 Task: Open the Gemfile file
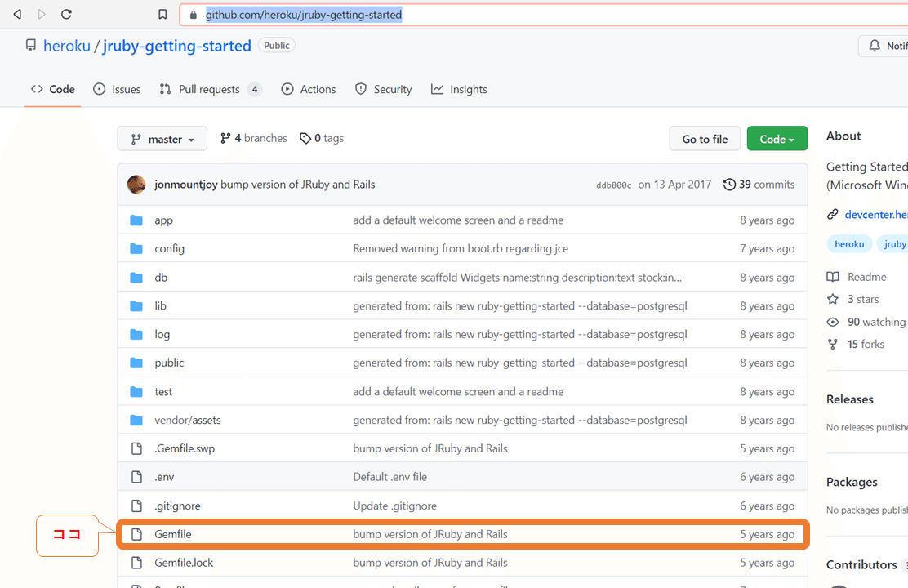(x=173, y=534)
